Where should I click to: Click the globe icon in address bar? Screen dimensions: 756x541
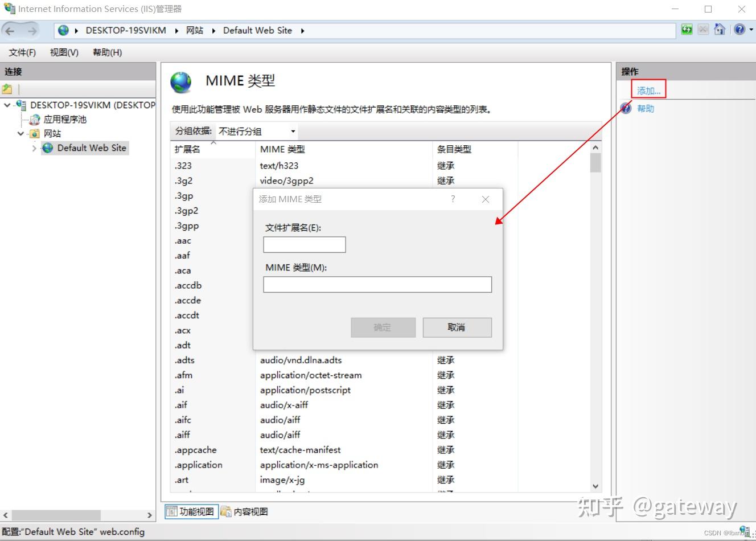(x=64, y=31)
